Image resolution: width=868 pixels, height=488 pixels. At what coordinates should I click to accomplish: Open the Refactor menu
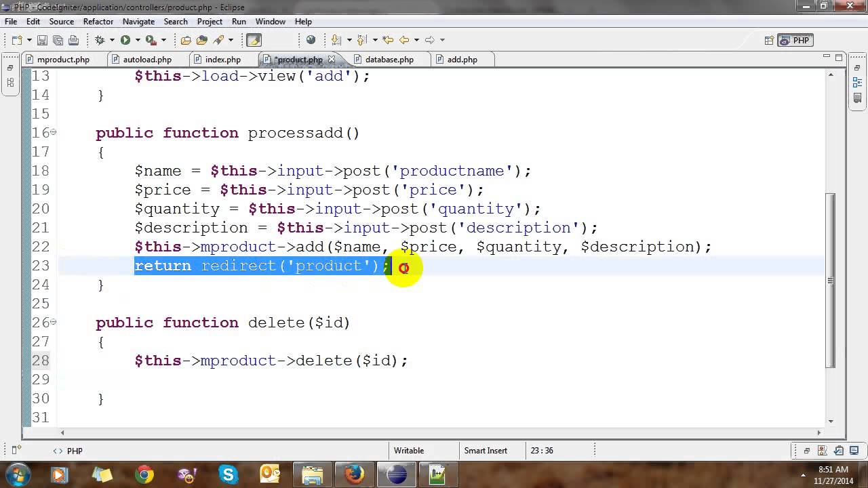[x=98, y=22]
